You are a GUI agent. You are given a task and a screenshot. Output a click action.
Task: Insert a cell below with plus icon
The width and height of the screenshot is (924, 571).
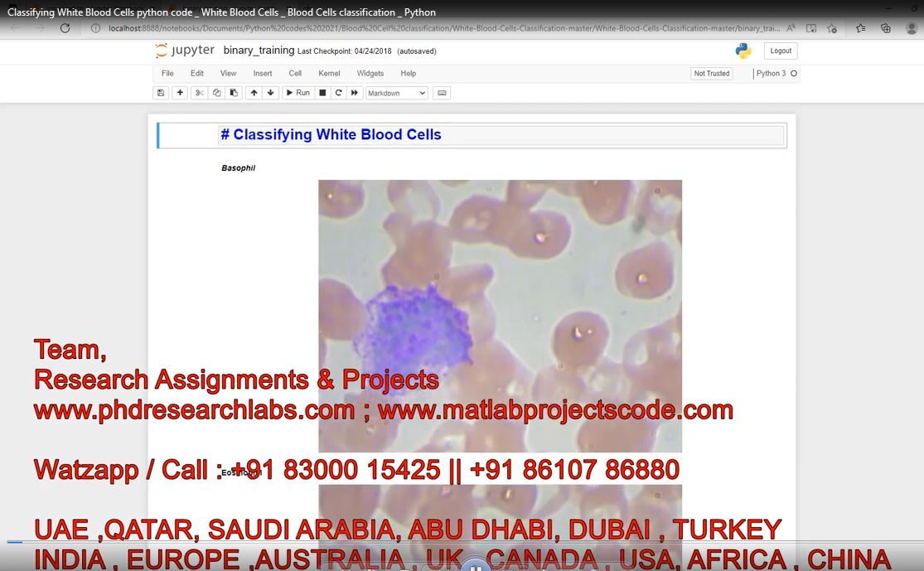click(x=180, y=93)
